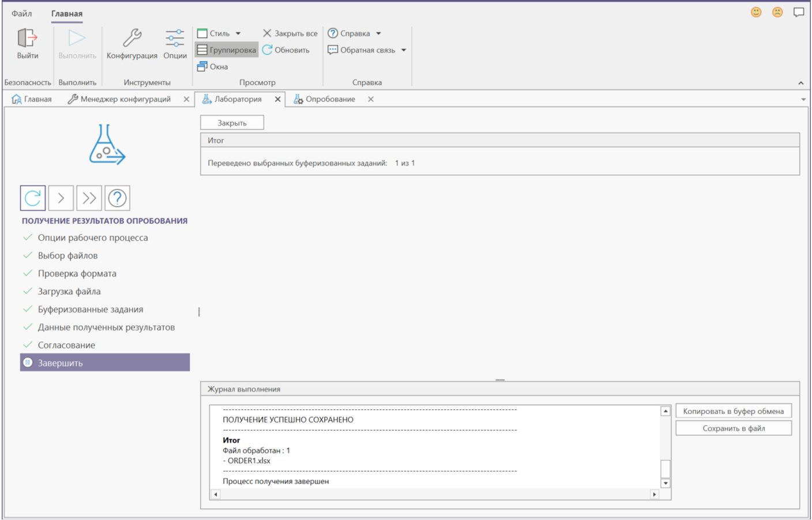Screen dimensions: 812x520
Task: Click the restart workflow circular arrow button
Action: [33, 198]
